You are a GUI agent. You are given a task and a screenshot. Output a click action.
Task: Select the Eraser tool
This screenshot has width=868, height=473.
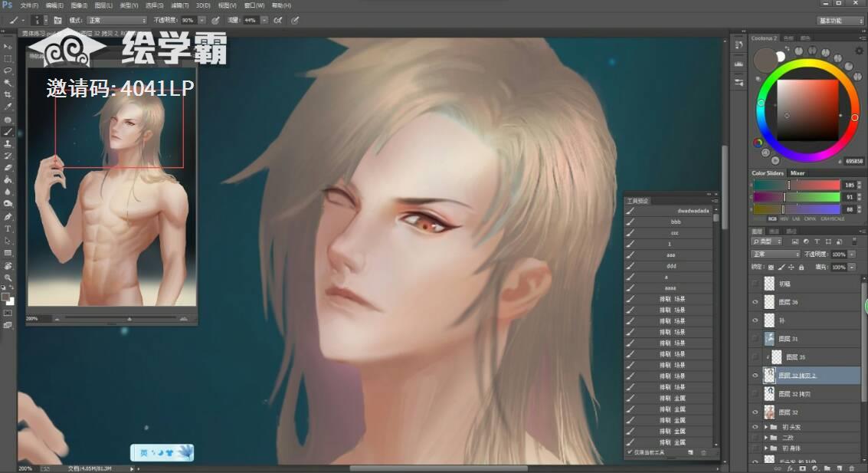(x=8, y=168)
